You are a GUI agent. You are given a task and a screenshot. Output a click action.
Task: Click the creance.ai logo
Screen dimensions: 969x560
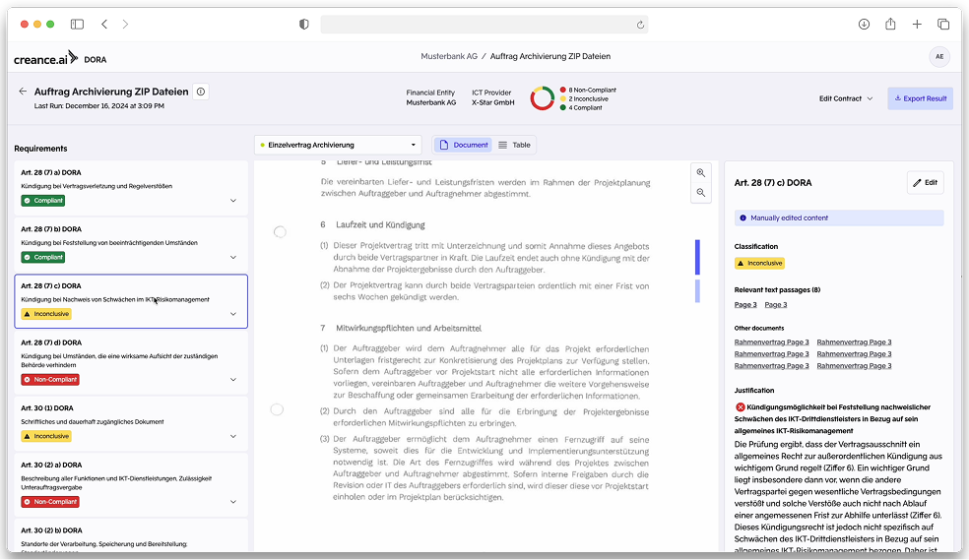coord(46,59)
